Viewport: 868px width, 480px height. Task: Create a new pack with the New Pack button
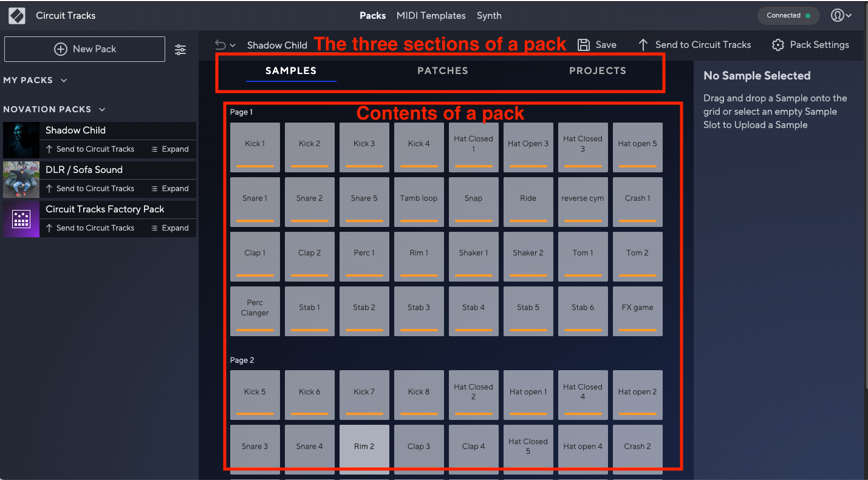point(84,49)
